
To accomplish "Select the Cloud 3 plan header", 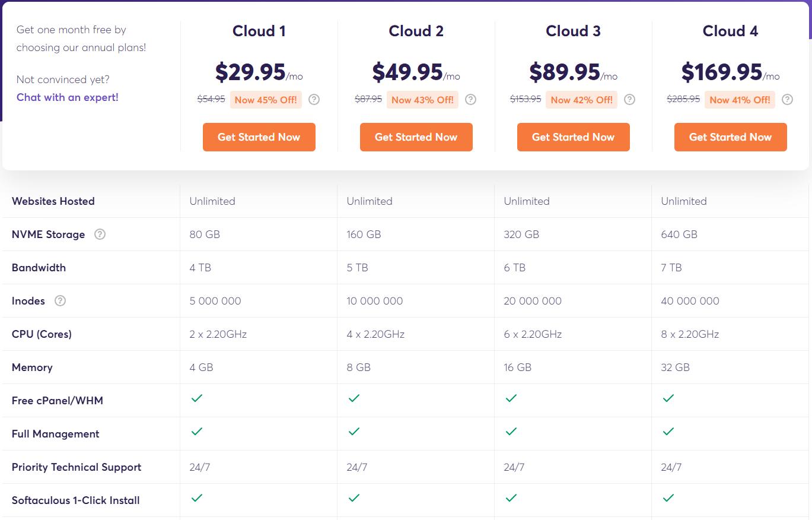I will pos(573,31).
